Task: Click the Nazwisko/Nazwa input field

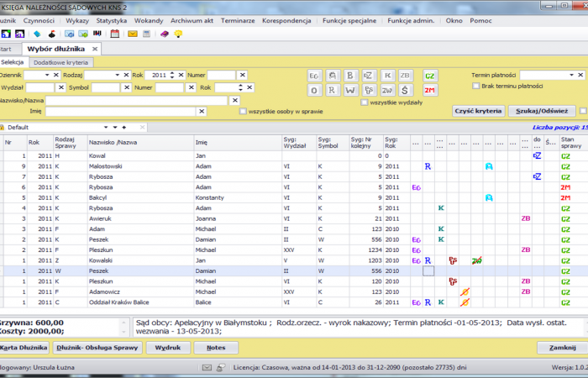Action: pos(136,101)
